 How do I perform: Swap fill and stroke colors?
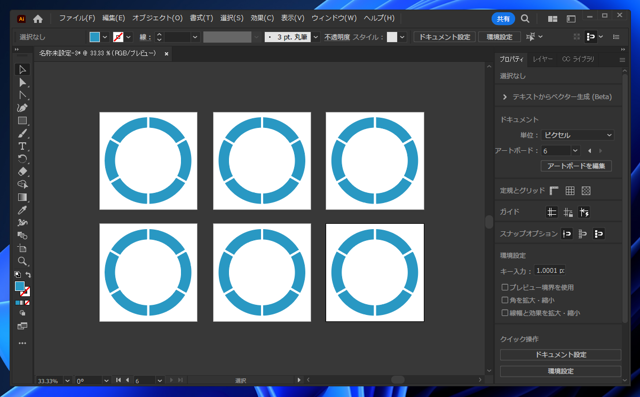tap(28, 275)
